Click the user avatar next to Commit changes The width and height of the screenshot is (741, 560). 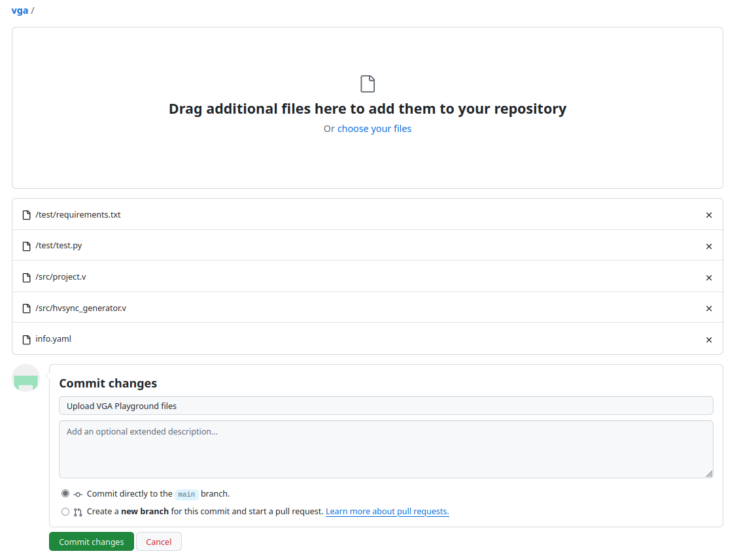[x=26, y=378]
